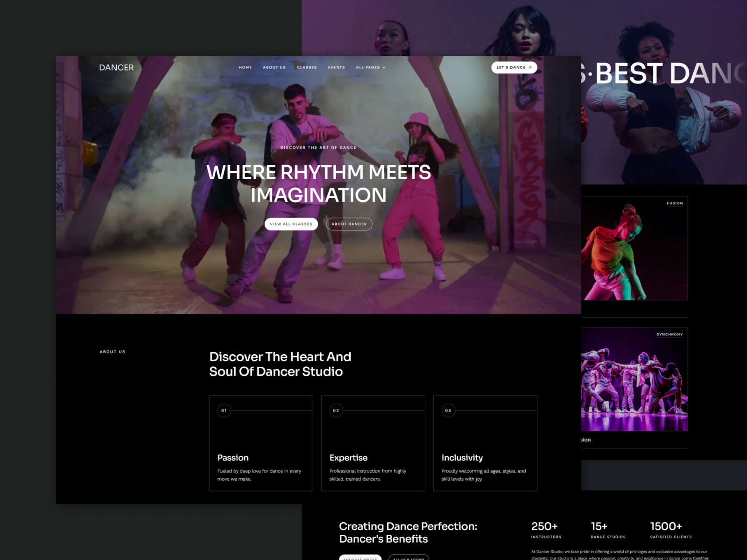Image resolution: width=747 pixels, height=560 pixels.
Task: Open the FUSION dance class card
Action: (x=634, y=247)
